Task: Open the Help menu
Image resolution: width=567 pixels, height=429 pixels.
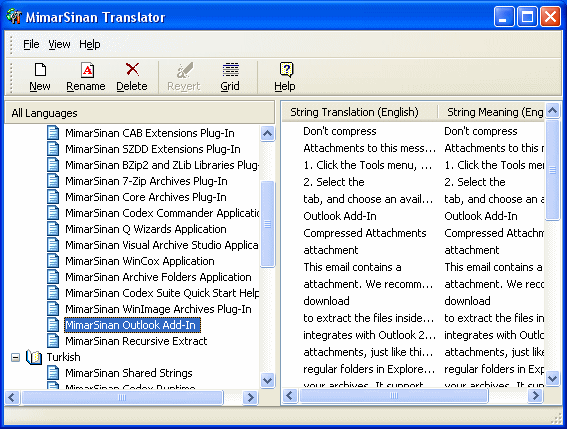Action: [90, 44]
